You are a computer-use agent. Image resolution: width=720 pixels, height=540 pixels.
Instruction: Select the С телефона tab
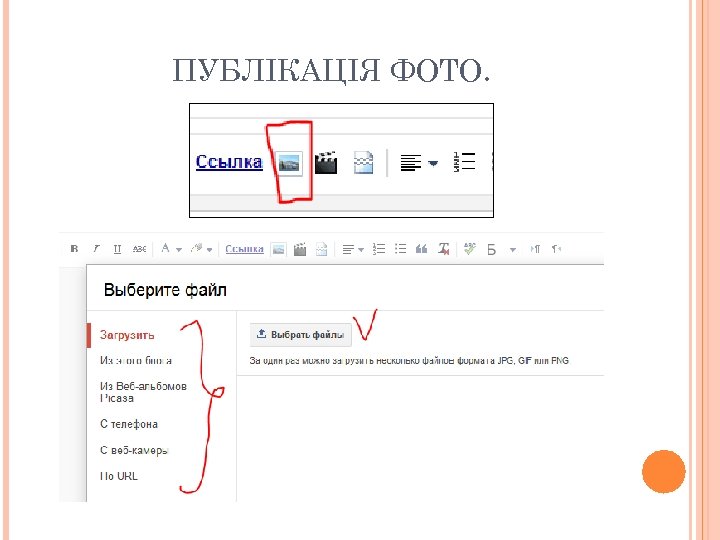click(129, 424)
